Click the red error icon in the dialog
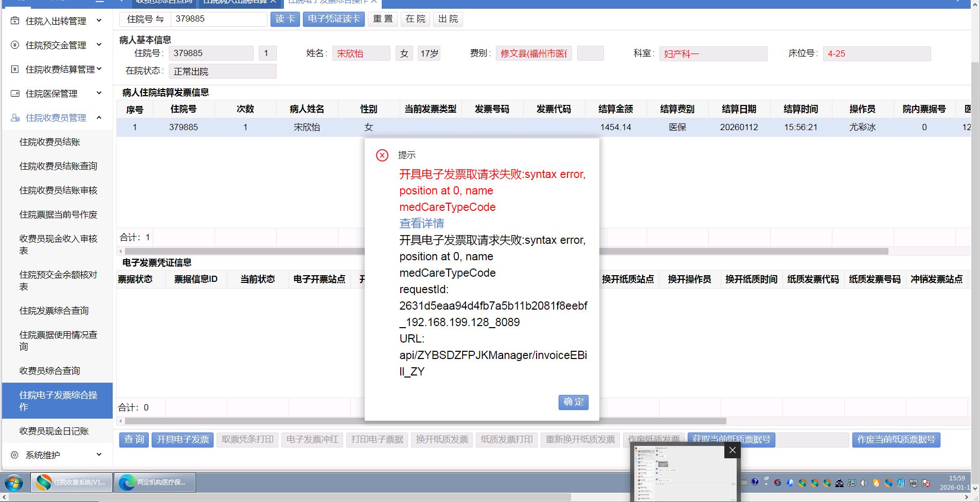 tap(382, 155)
